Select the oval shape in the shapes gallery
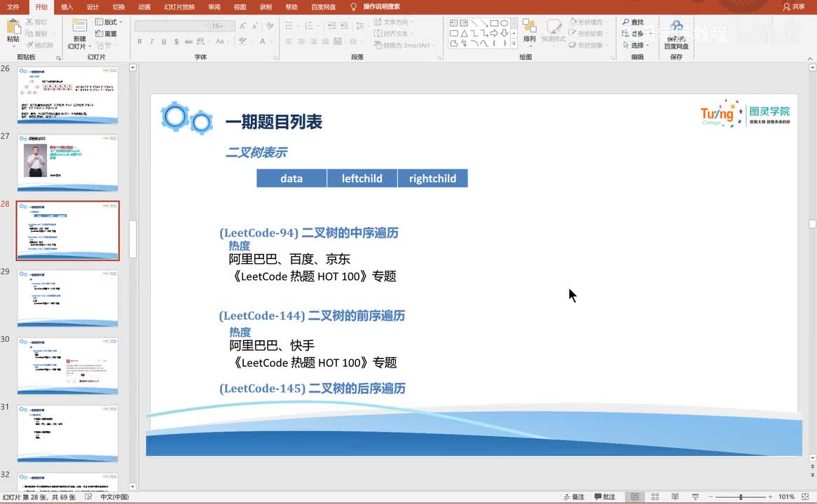The width and height of the screenshot is (817, 504). [x=504, y=23]
